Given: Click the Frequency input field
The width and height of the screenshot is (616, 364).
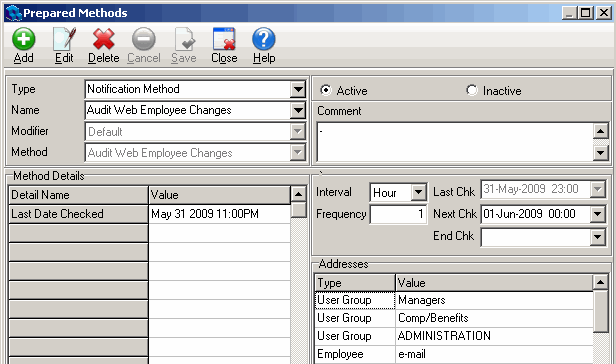Looking at the screenshot, I should [398, 214].
